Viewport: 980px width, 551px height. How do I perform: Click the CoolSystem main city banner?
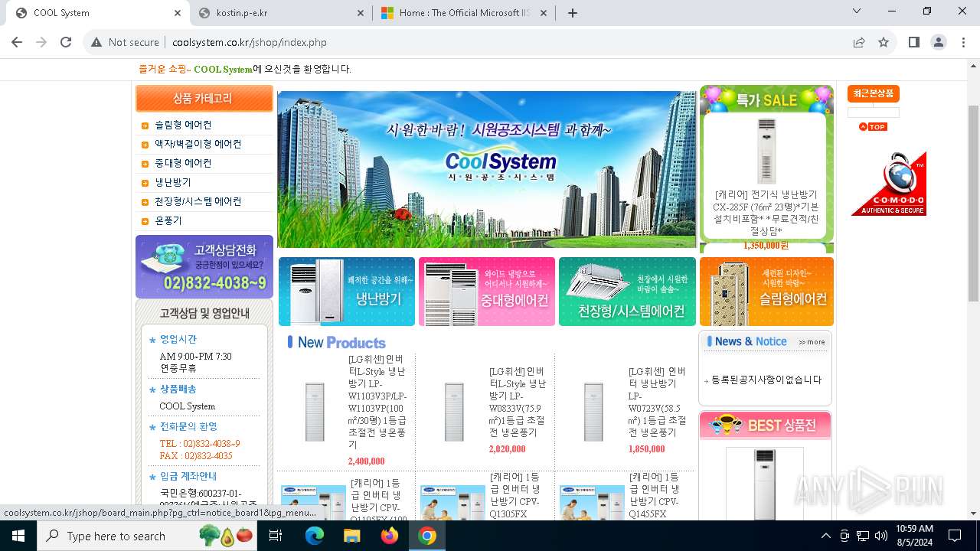tap(487, 169)
